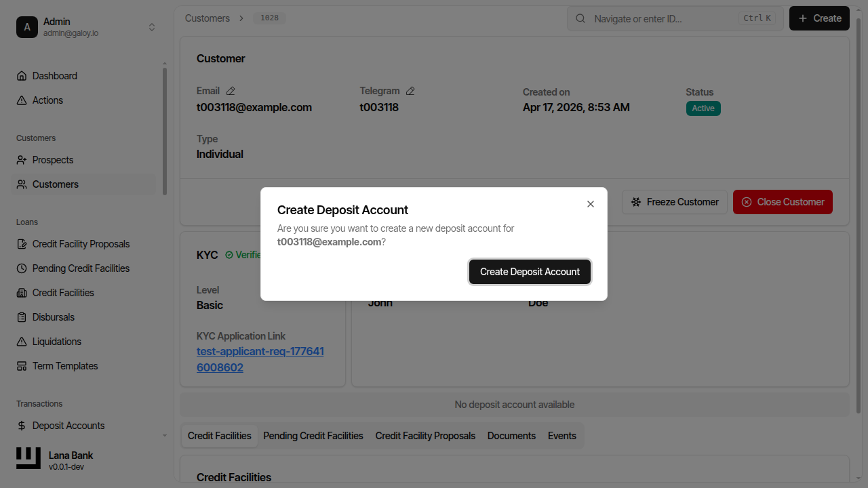
Task: Open Pending Credit Facilities via clock icon
Action: coord(21,268)
